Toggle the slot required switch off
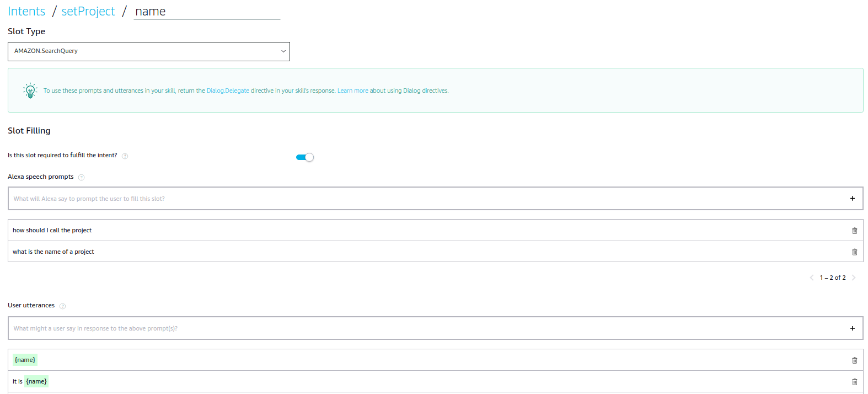 click(x=305, y=157)
